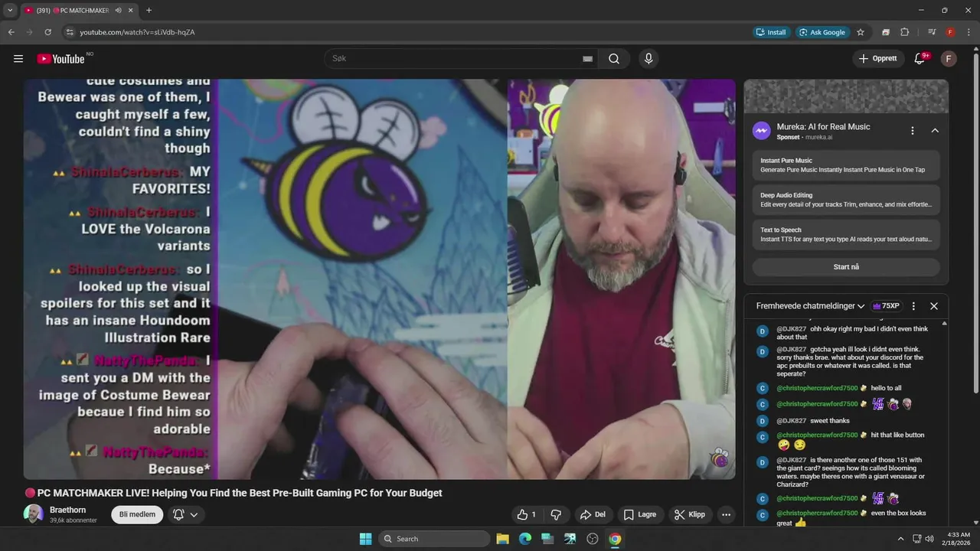Image resolution: width=980 pixels, height=551 pixels.
Task: Open the on-screen keyboard icon in search box
Action: click(x=587, y=59)
